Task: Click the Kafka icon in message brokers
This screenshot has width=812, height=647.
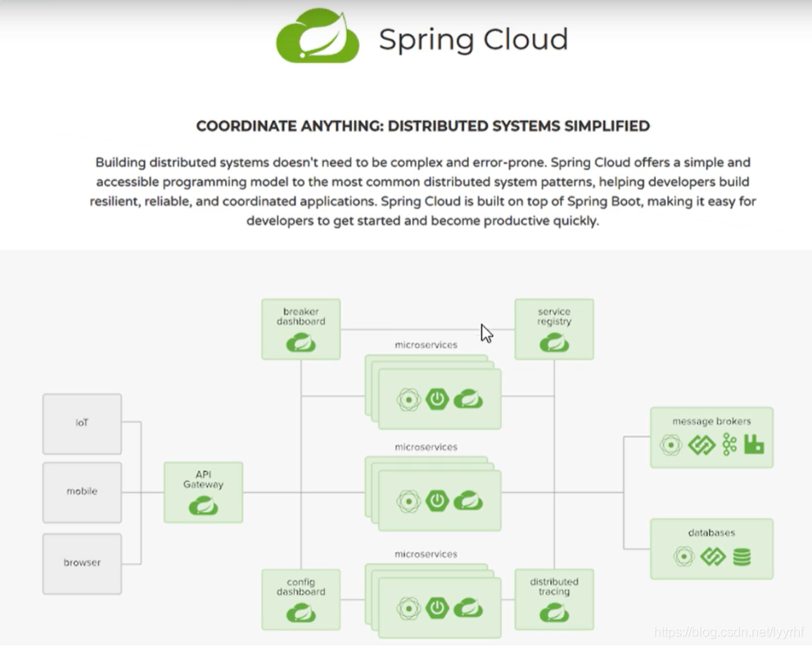Action: point(729,444)
